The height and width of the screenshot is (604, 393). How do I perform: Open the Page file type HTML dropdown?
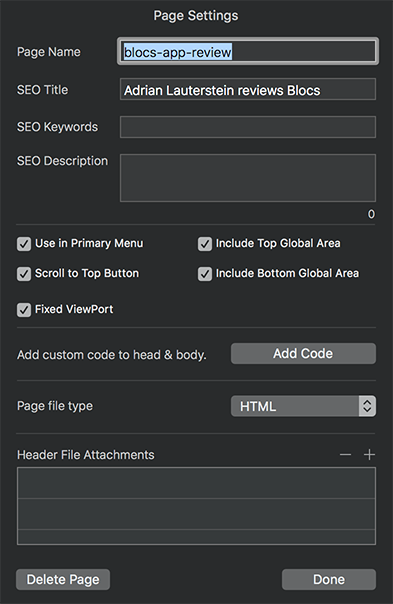(x=303, y=406)
